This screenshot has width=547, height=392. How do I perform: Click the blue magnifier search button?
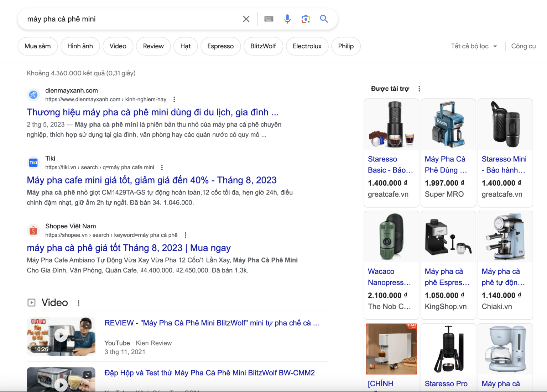pos(324,19)
